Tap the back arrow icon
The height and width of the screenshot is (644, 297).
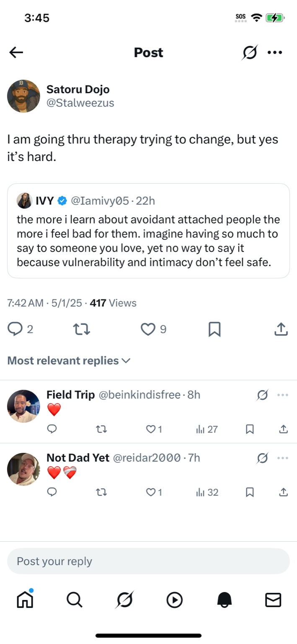point(16,52)
